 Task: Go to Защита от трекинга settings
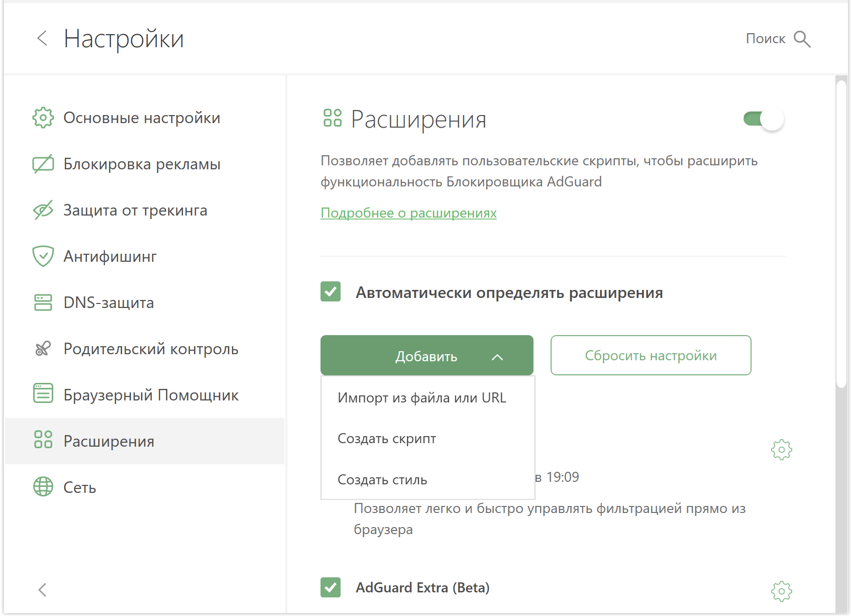[x=145, y=210]
